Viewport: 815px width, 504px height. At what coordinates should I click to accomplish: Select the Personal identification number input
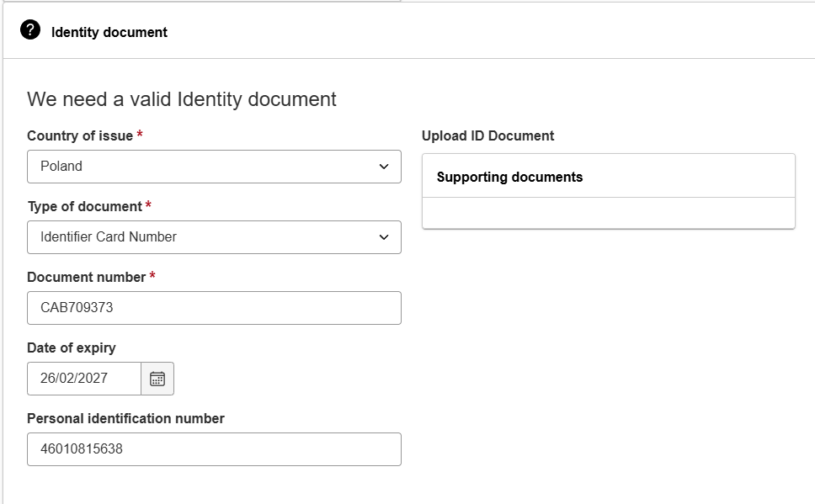tap(214, 449)
